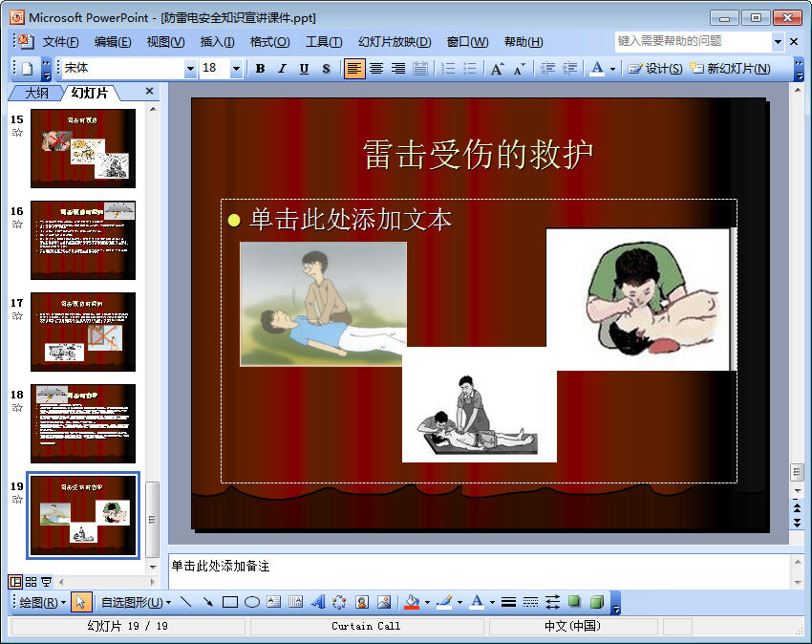Select the Oval tool
This screenshot has width=812, height=644.
(251, 602)
